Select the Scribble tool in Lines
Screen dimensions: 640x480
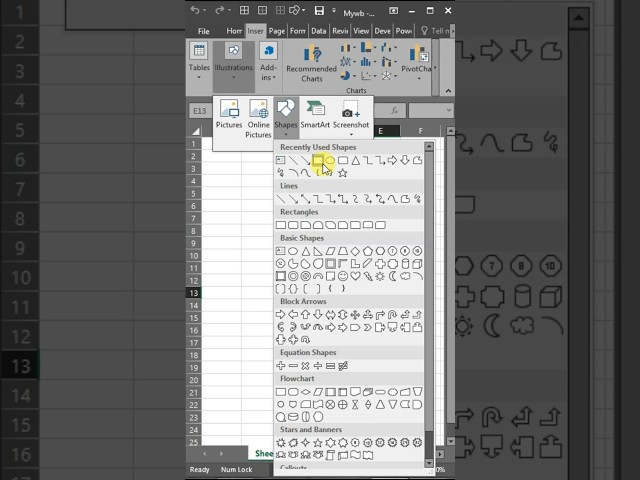(x=417, y=199)
